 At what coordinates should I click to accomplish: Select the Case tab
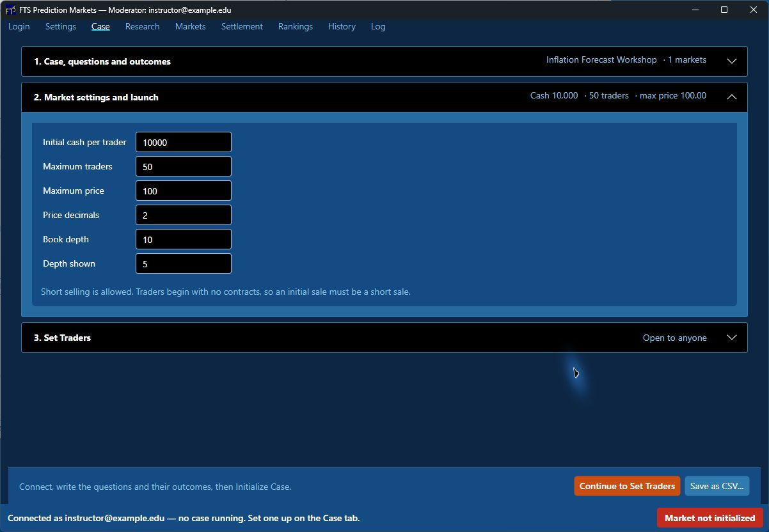[x=100, y=26]
